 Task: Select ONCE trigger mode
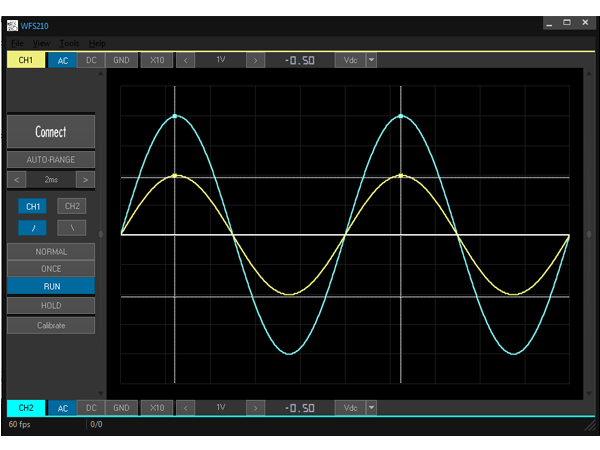coord(51,269)
